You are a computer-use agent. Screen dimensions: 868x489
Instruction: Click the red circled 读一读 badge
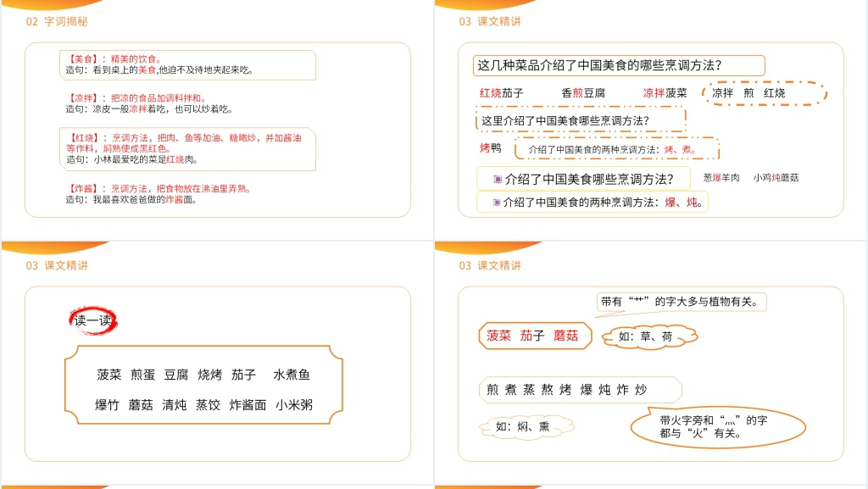point(92,320)
